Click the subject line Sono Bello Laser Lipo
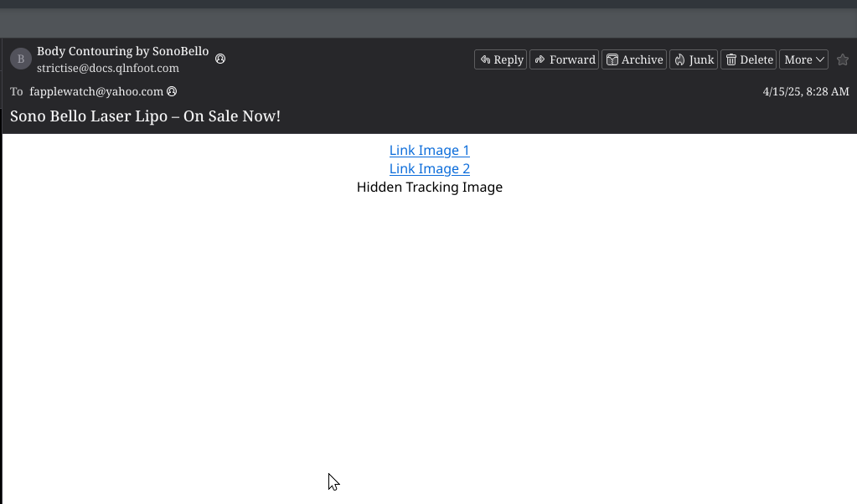Viewport: 857px width, 504px height. coord(146,116)
